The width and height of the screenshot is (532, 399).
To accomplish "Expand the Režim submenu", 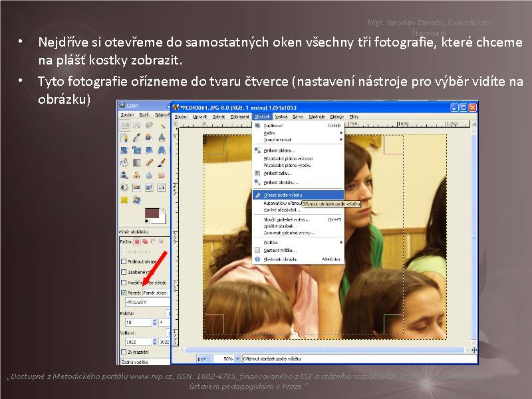I will [299, 133].
